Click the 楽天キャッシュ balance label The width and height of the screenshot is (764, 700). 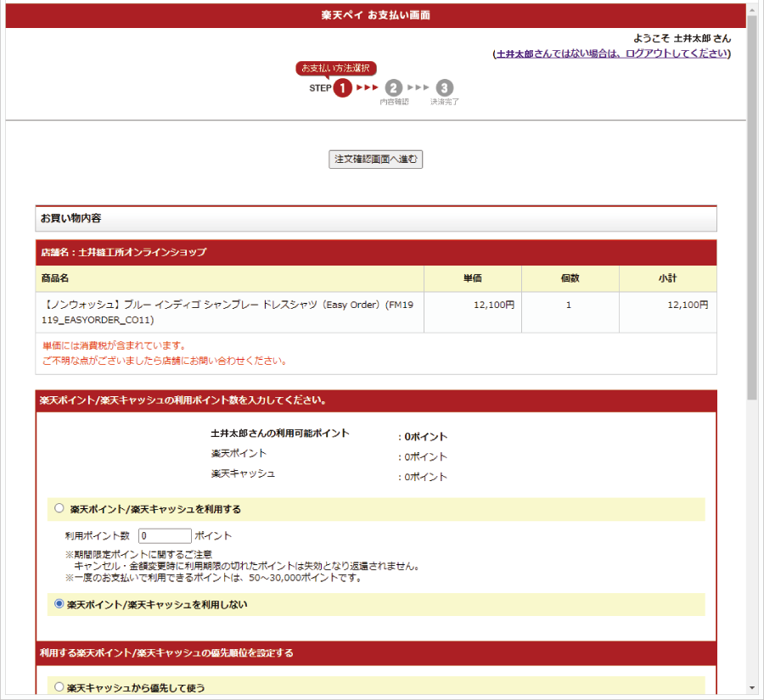[x=243, y=473]
